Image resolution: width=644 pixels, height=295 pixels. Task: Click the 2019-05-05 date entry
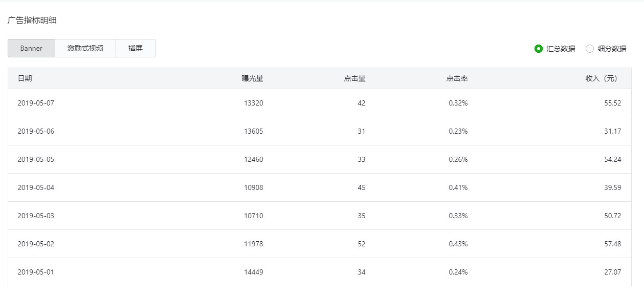36,159
